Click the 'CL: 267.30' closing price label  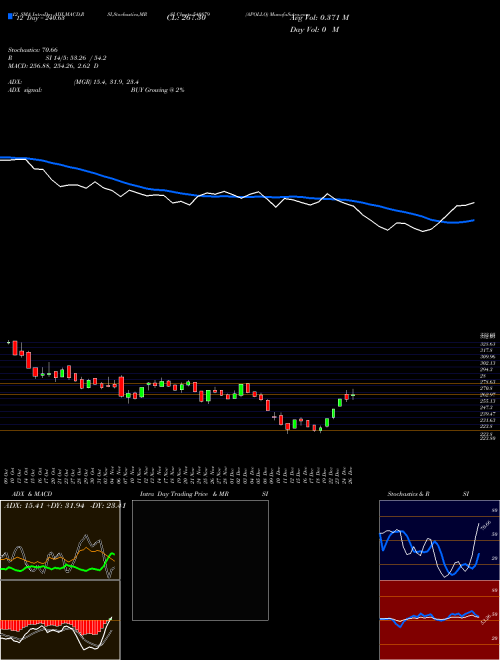click(x=186, y=18)
